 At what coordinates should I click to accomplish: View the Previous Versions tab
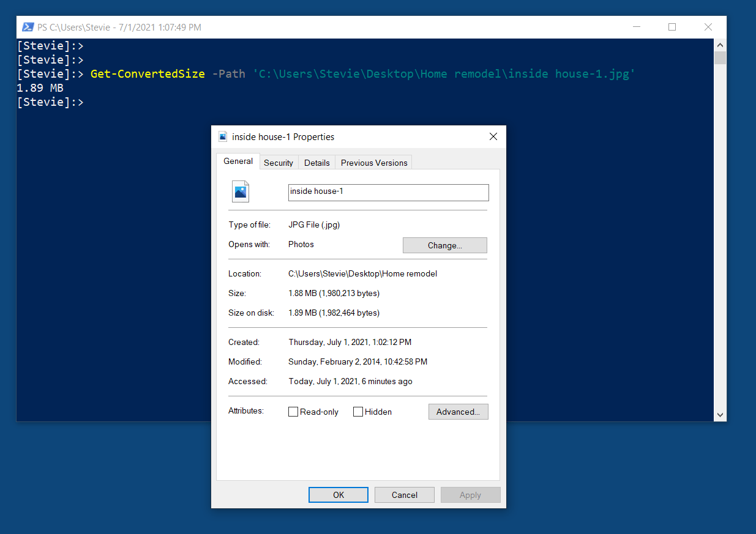[373, 162]
